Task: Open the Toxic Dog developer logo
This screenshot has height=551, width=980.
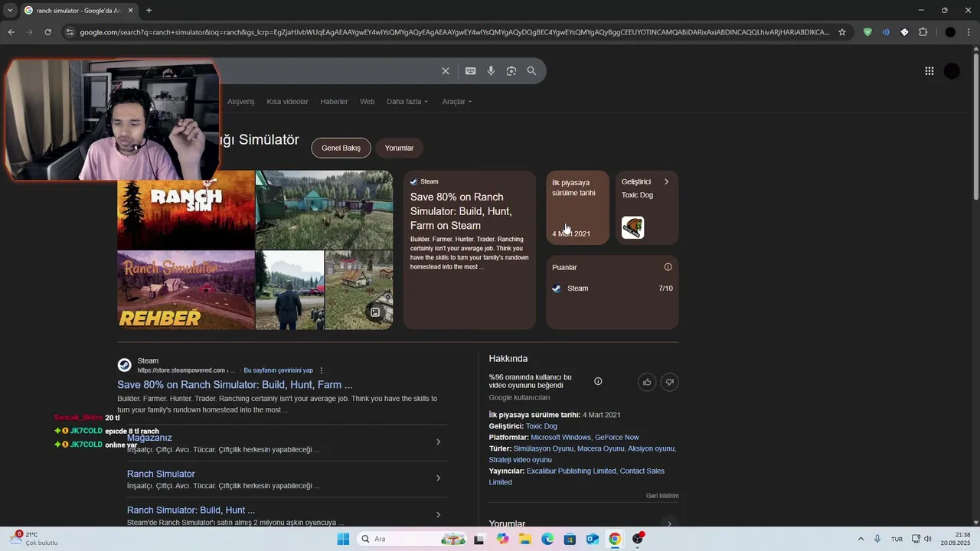Action: click(632, 227)
